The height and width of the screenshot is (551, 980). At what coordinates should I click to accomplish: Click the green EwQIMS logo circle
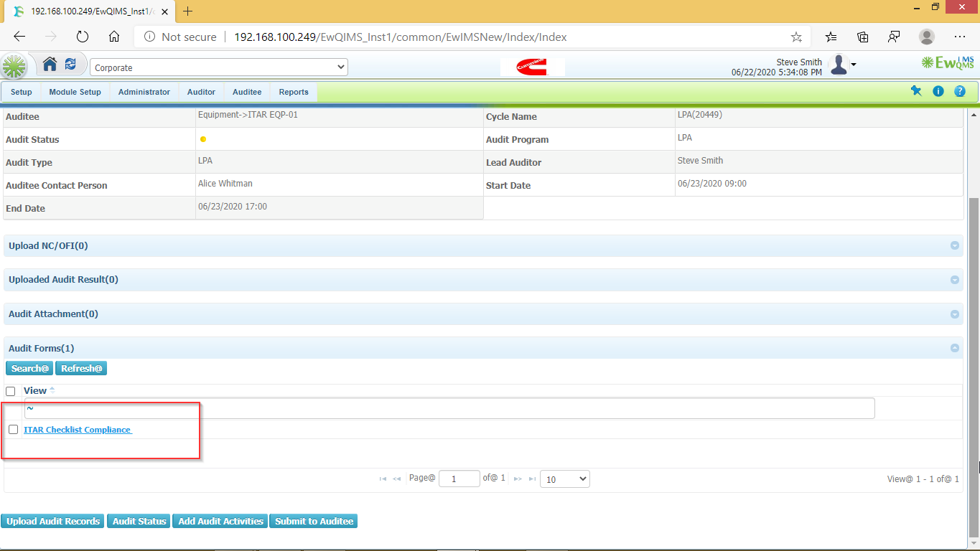tap(14, 67)
